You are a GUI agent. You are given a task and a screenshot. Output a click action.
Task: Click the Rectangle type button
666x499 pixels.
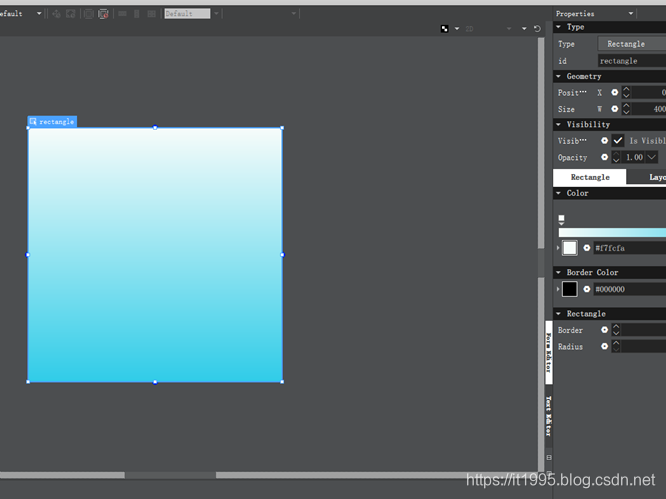tap(632, 44)
